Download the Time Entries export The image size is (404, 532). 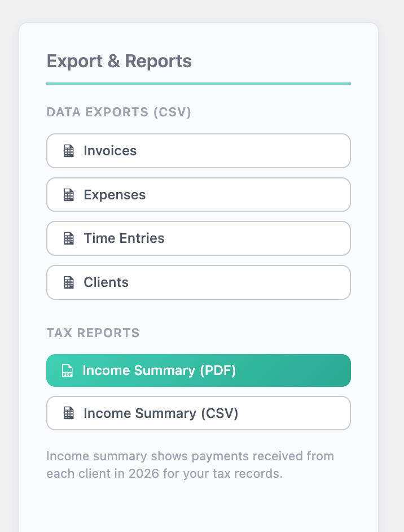pos(198,238)
